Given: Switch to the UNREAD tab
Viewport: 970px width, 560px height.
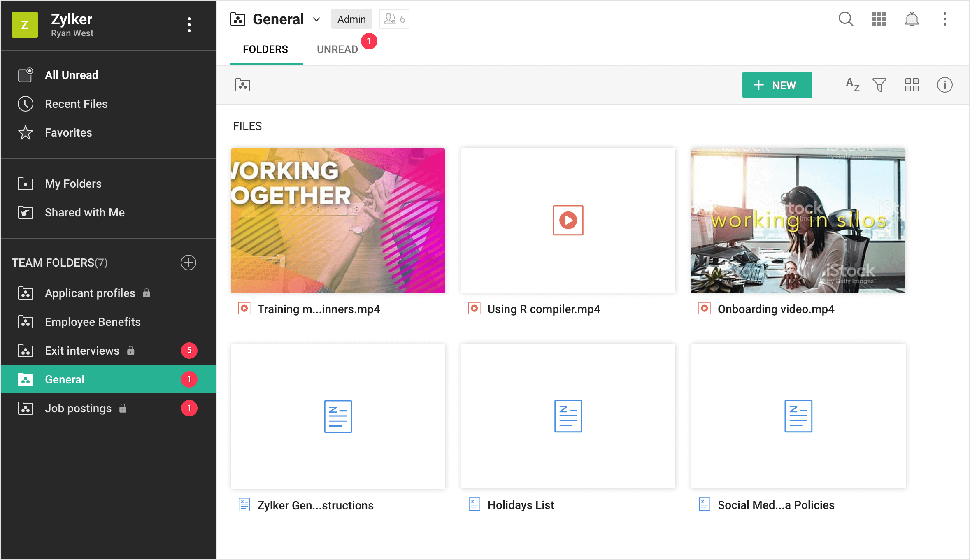Looking at the screenshot, I should [x=337, y=49].
